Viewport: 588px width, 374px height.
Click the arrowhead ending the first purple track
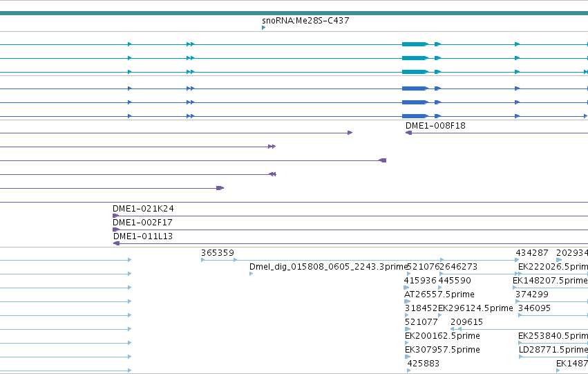tap(350, 133)
